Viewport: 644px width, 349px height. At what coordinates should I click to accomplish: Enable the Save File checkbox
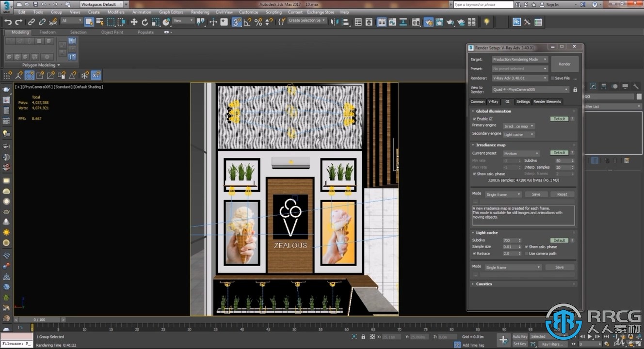[x=553, y=78]
